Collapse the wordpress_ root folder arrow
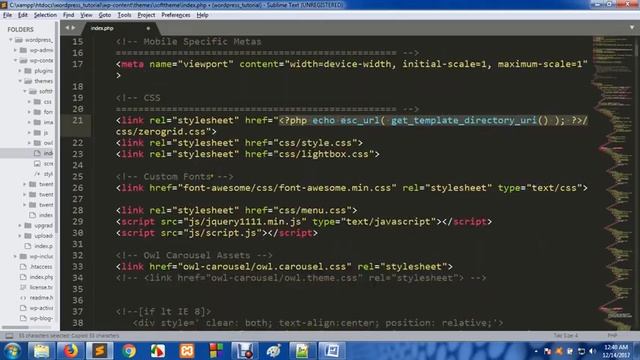 (11, 40)
